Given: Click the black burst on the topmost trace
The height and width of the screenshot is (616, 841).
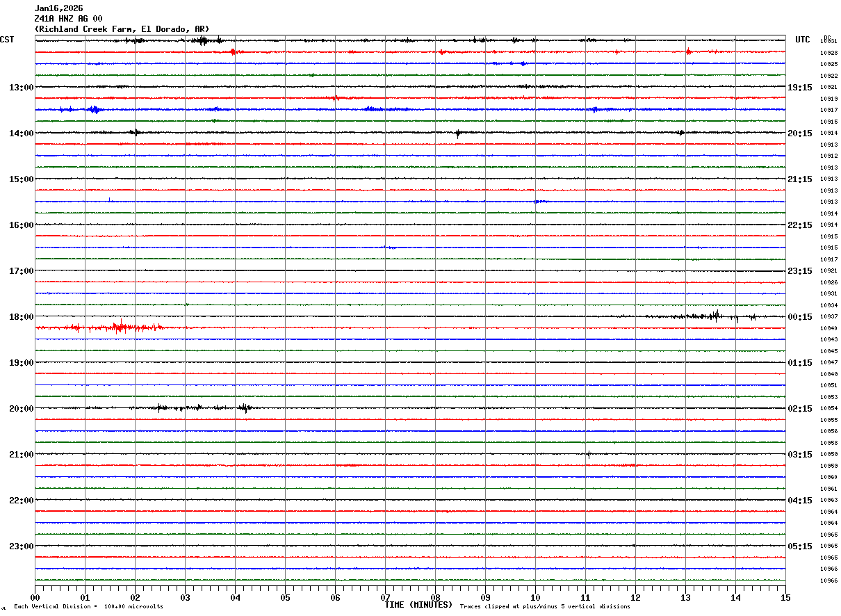Looking at the screenshot, I should tap(202, 40).
